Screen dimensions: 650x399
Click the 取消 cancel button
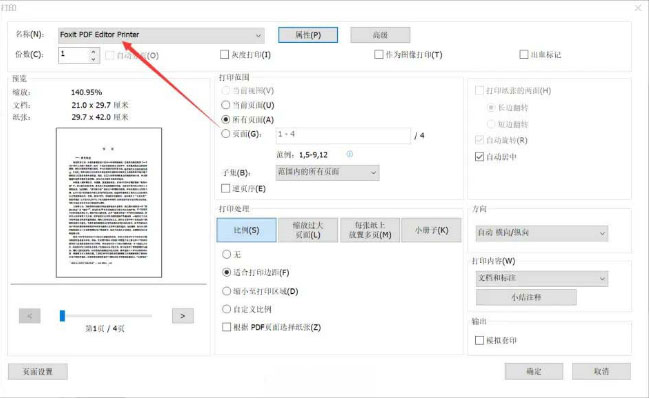click(601, 372)
